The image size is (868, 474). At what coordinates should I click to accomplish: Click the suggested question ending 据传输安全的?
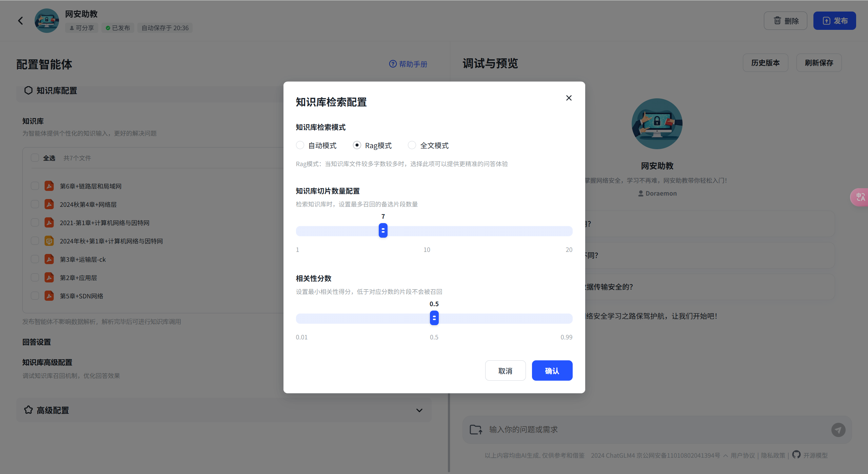(x=710, y=287)
